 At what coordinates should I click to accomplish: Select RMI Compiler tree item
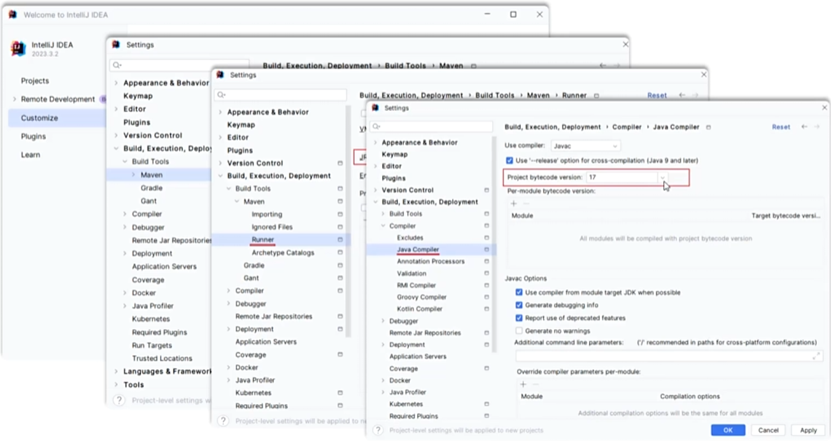416,285
